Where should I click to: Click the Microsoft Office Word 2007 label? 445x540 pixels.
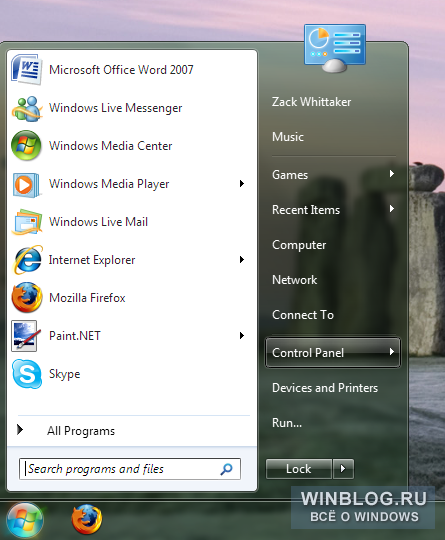(x=121, y=70)
